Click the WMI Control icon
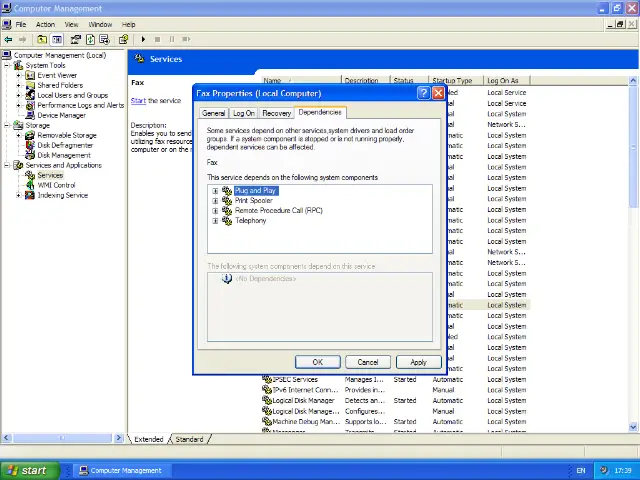The image size is (640, 480). 30,185
